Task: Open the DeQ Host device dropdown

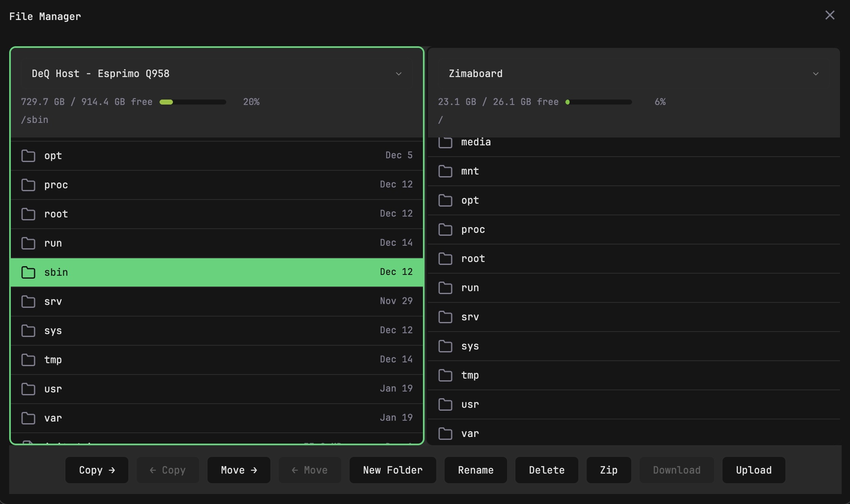Action: pos(399,74)
